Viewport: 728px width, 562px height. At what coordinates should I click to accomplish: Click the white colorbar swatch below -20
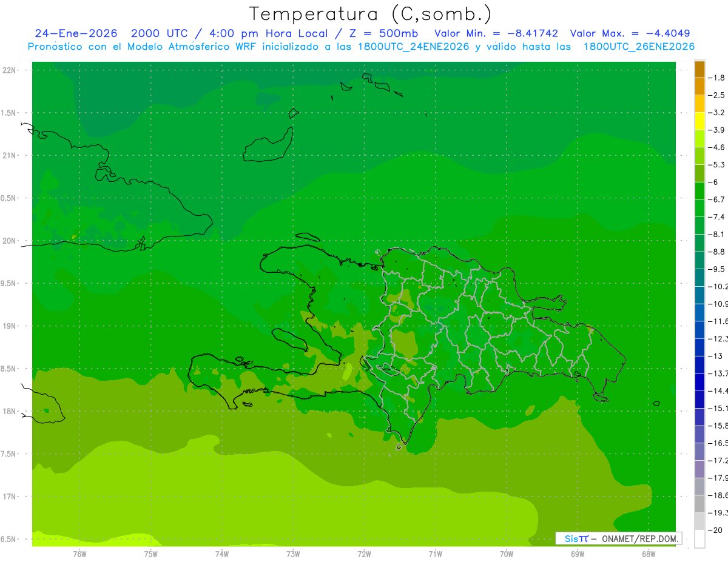point(699,539)
